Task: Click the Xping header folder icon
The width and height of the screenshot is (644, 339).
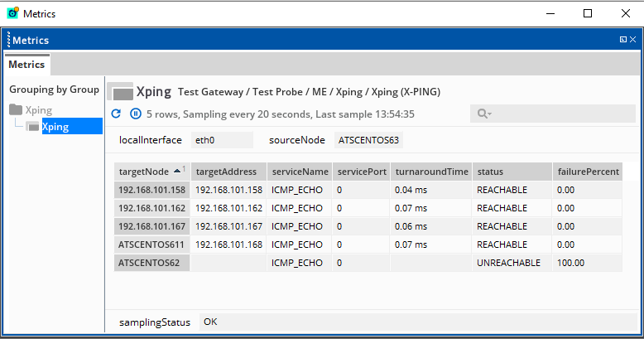Action: point(121,92)
